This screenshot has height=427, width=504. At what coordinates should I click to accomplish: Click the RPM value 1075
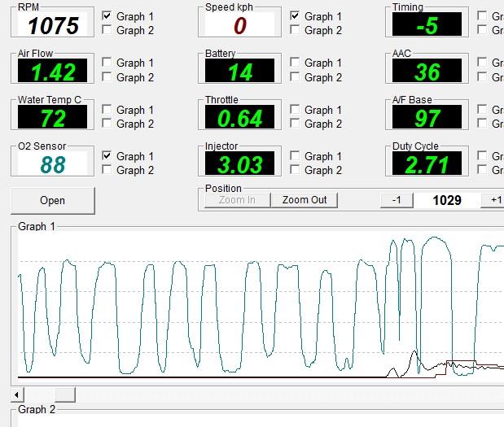(x=53, y=24)
